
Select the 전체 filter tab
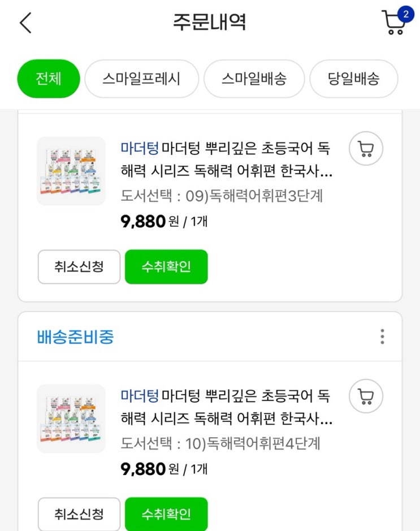click(49, 79)
